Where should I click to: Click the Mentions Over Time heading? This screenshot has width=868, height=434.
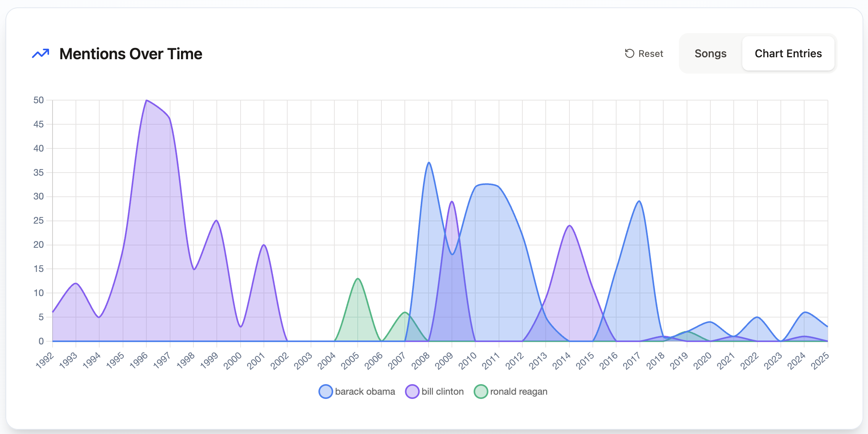tap(131, 54)
